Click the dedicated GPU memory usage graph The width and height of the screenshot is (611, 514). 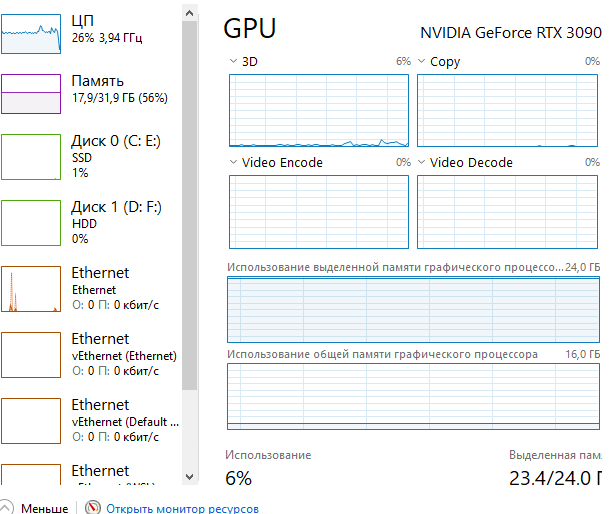click(x=413, y=309)
